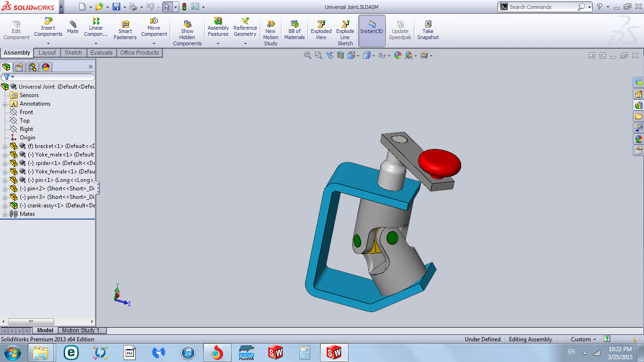The height and width of the screenshot is (362, 644).
Task: Open Appearances task pane tab
Action: [x=638, y=139]
